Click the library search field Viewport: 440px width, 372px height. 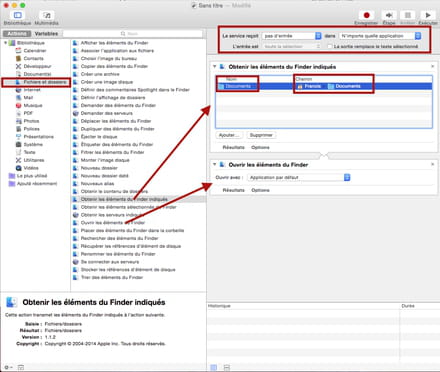(133, 34)
